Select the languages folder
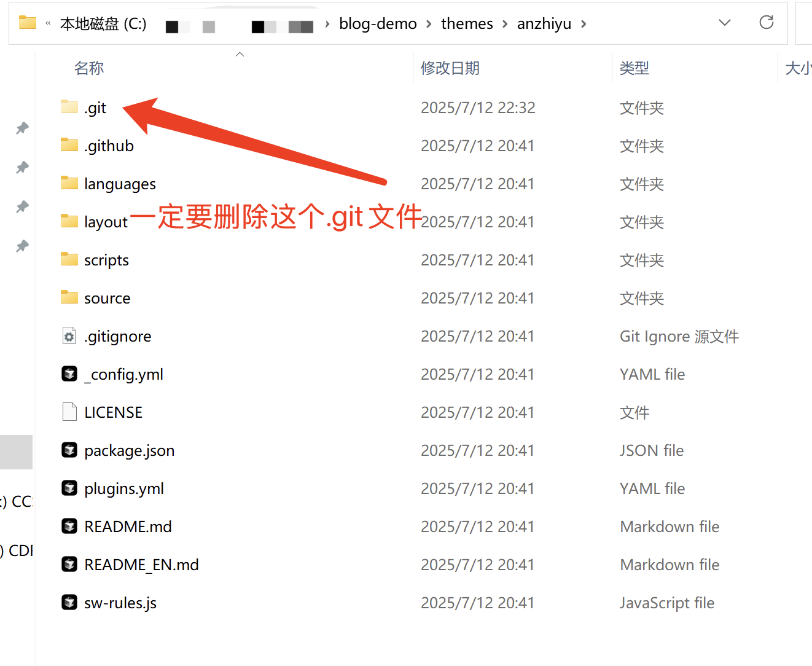Viewport: 812px width, 666px height. click(x=120, y=184)
